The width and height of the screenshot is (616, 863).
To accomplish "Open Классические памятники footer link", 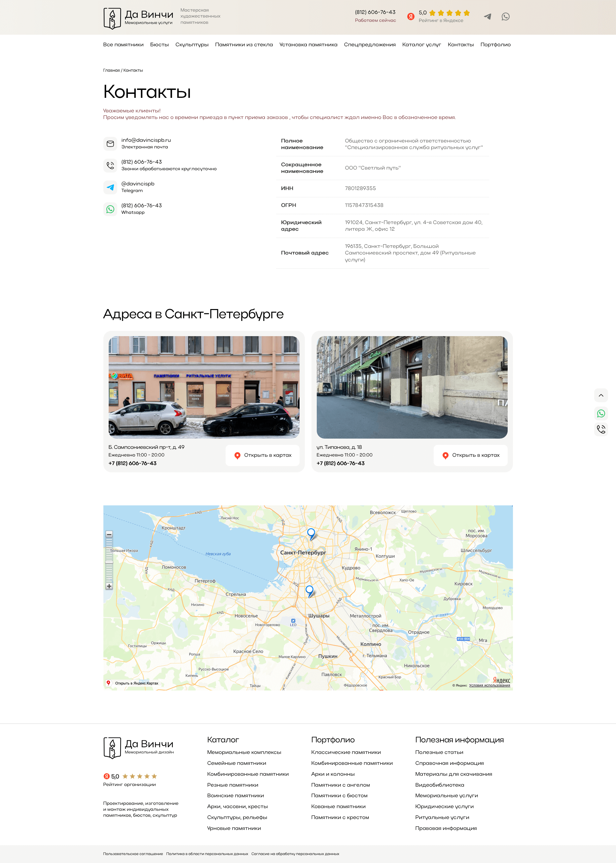I will 346,752.
